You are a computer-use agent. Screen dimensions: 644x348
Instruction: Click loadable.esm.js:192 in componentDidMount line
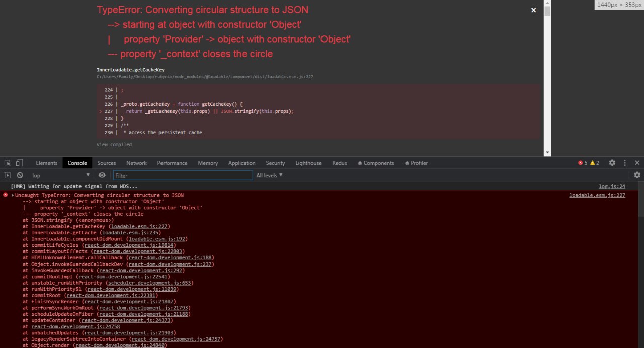pos(157,239)
